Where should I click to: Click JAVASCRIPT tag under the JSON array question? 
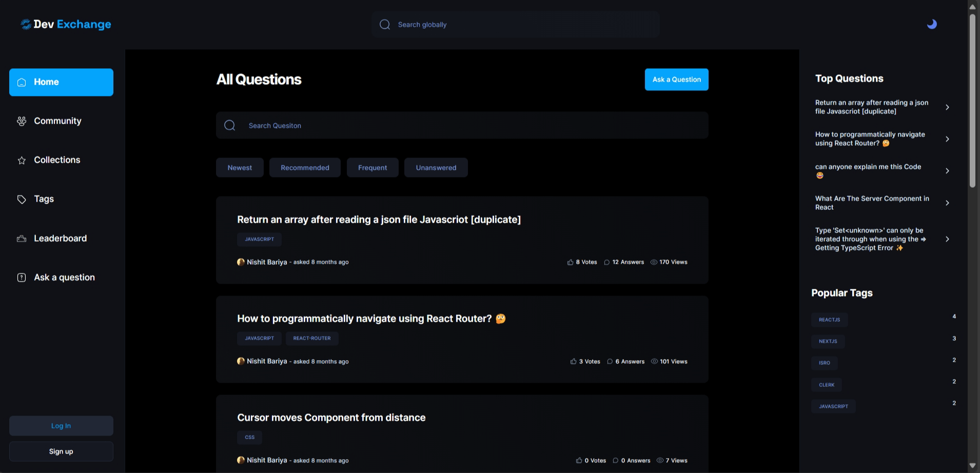pos(259,239)
